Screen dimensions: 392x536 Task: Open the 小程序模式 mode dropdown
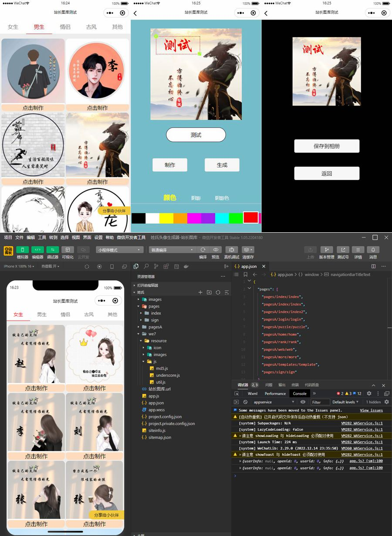click(120, 250)
